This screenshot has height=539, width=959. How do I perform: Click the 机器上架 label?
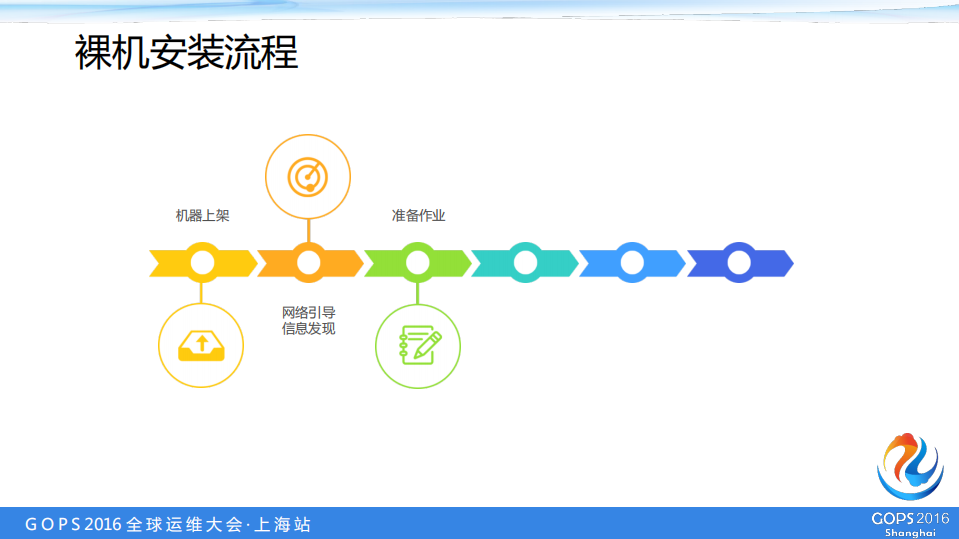pos(202,215)
